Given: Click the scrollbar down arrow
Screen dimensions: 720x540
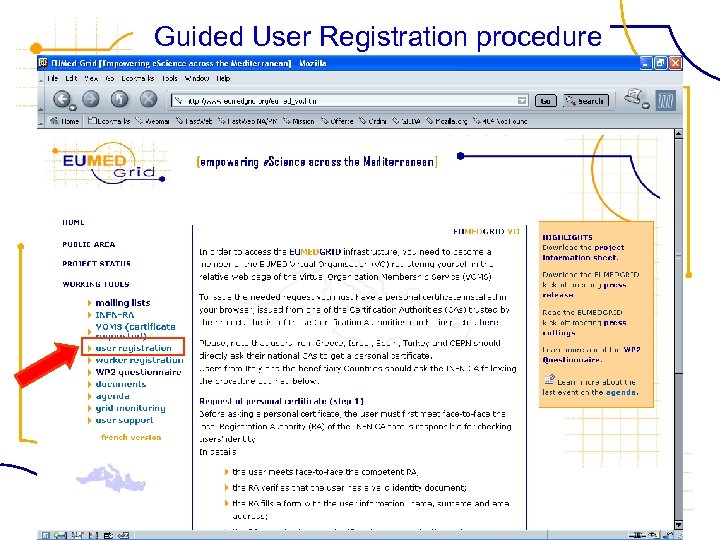Looking at the screenshot, I should [x=678, y=524].
